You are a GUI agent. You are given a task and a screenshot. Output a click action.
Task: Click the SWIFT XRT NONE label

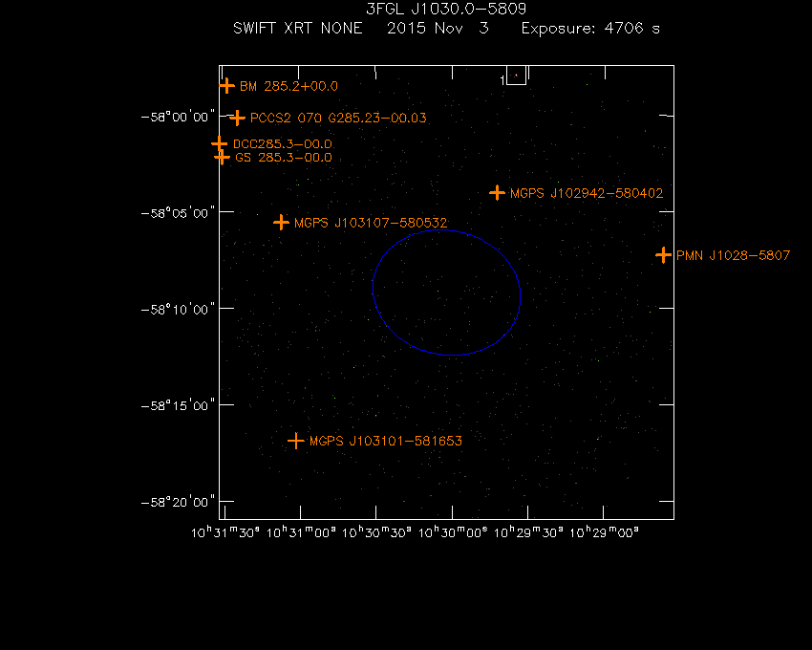pos(298,28)
